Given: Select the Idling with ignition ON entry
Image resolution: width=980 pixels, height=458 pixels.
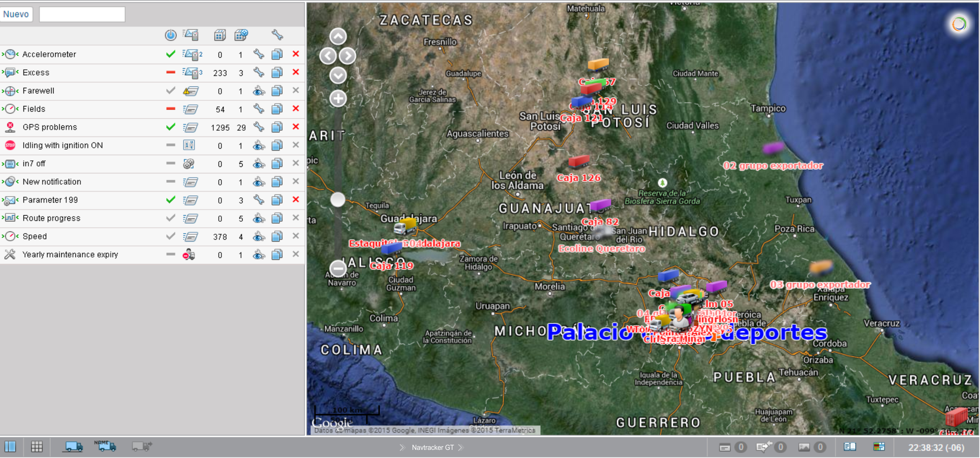Looking at the screenshot, I should pos(62,145).
